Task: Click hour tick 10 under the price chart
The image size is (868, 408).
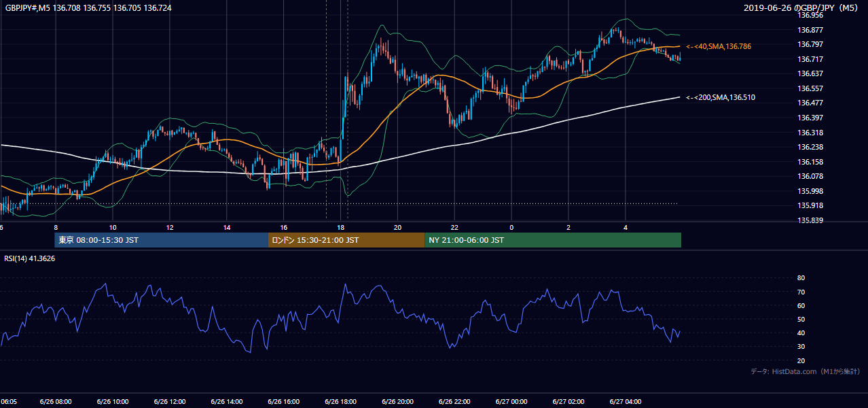Action: 113,227
